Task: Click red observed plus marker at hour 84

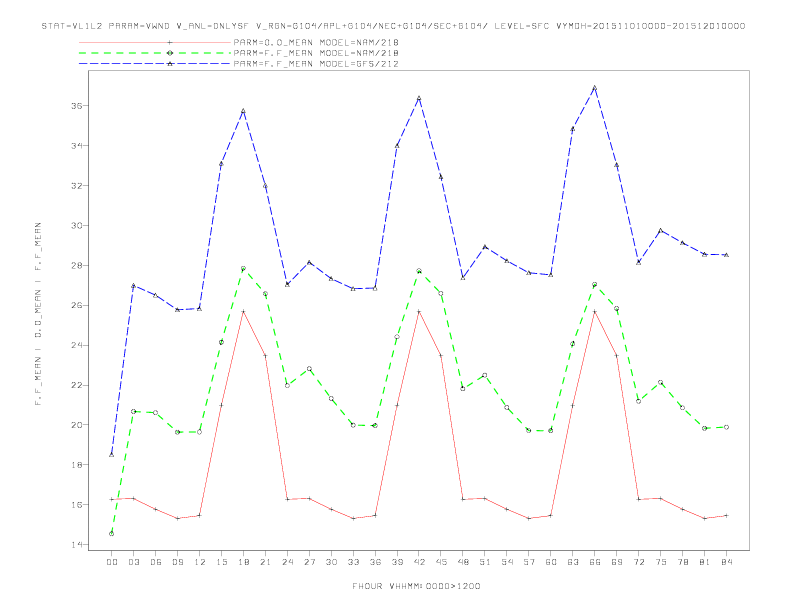Action: click(x=726, y=516)
